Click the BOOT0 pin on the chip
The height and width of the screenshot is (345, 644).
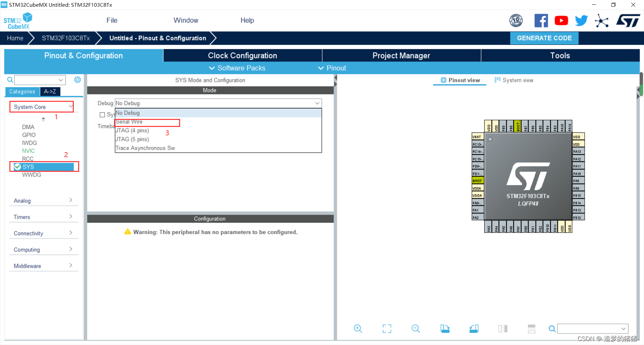518,126
